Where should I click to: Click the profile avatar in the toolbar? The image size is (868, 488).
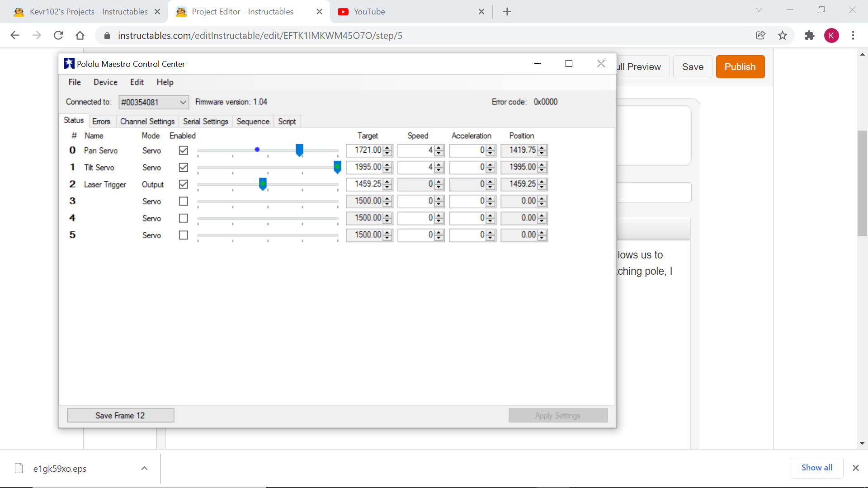(832, 35)
